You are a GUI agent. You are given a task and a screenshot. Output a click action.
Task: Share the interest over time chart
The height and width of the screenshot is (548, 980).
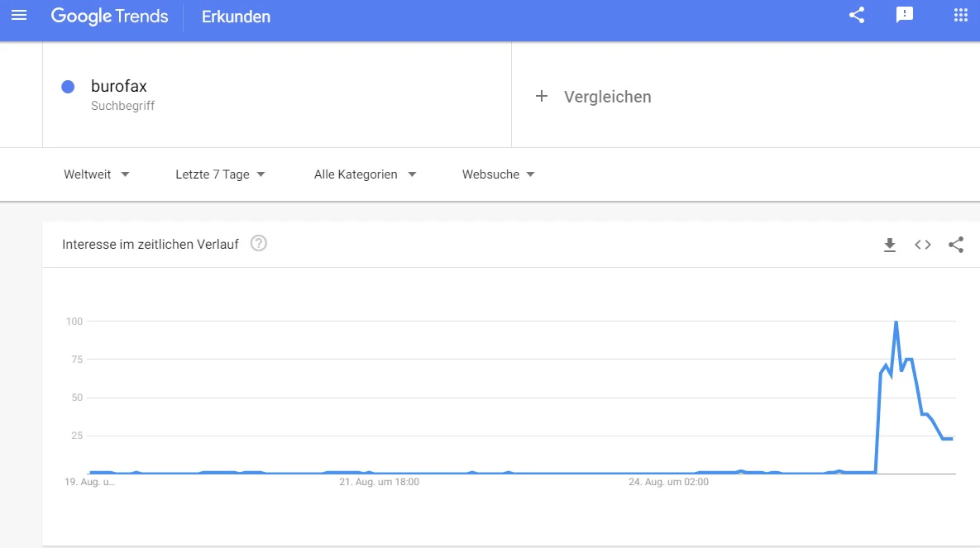coord(956,245)
